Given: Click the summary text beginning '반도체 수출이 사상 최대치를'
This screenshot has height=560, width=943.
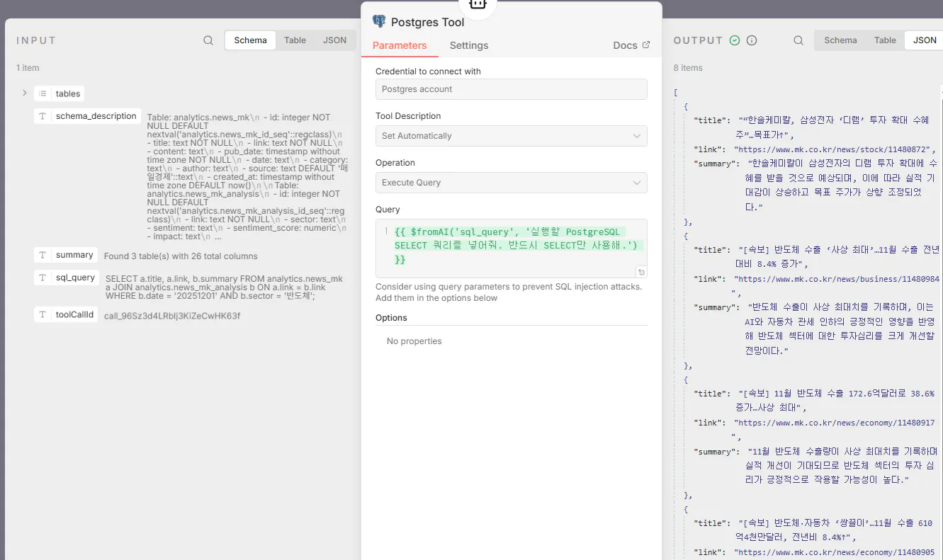Looking at the screenshot, I should point(840,329).
